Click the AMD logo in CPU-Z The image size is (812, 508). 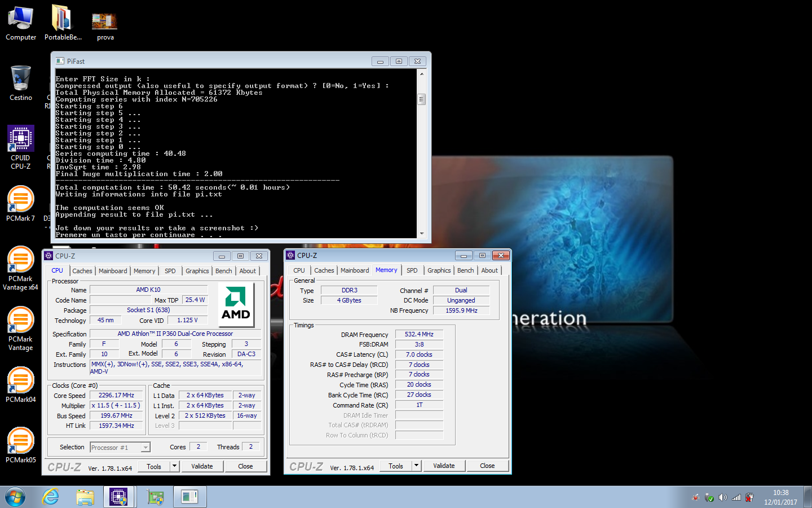click(x=236, y=305)
